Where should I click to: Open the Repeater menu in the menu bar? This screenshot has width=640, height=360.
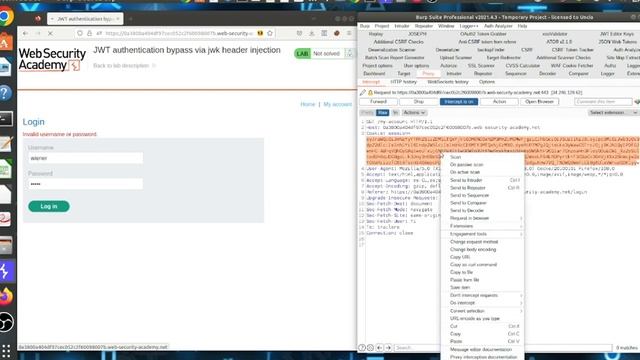click(x=424, y=26)
